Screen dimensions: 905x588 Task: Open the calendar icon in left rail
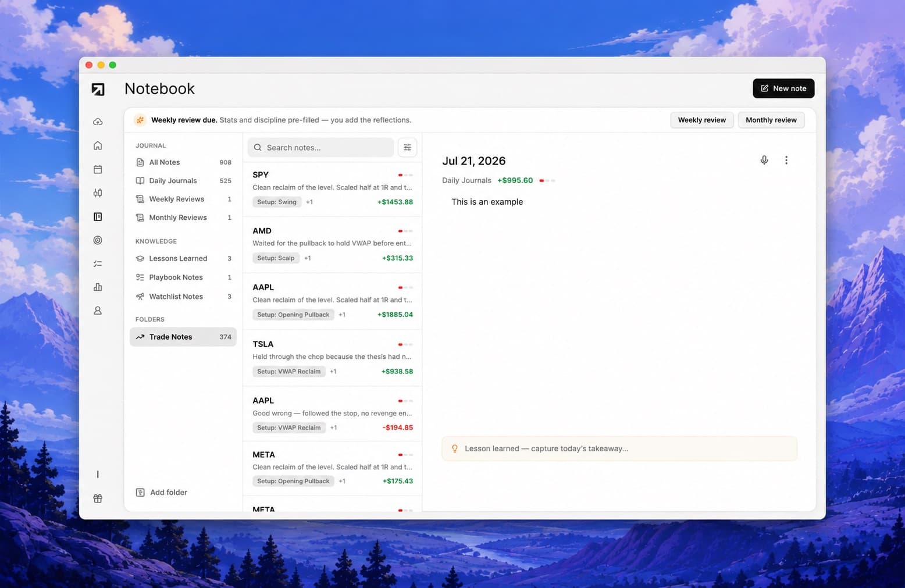coord(98,169)
